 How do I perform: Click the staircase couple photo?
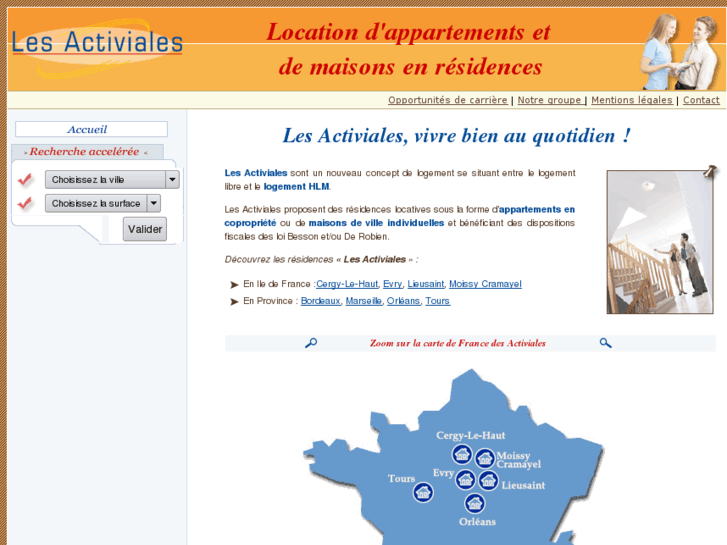point(660,242)
